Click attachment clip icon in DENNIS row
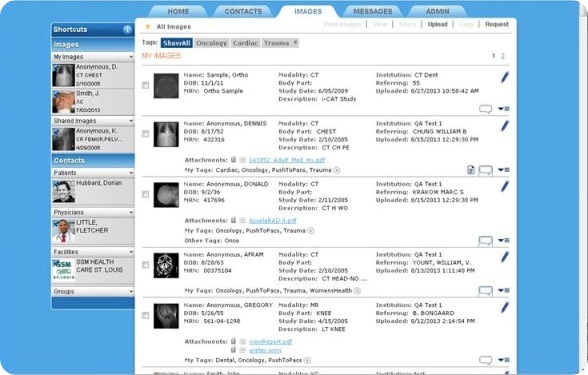This screenshot has height=375, width=588. click(x=233, y=160)
